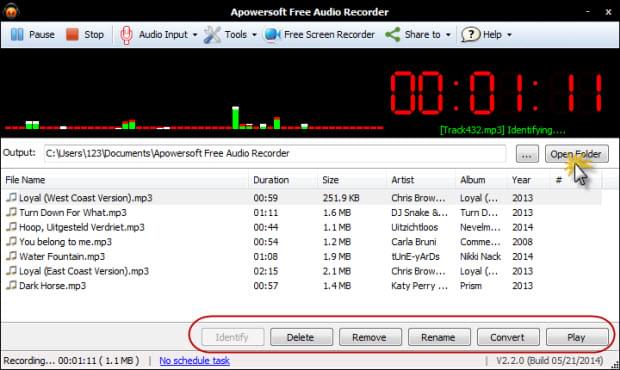Image resolution: width=620 pixels, height=370 pixels.
Task: Click the Output path field
Action: click(x=275, y=153)
